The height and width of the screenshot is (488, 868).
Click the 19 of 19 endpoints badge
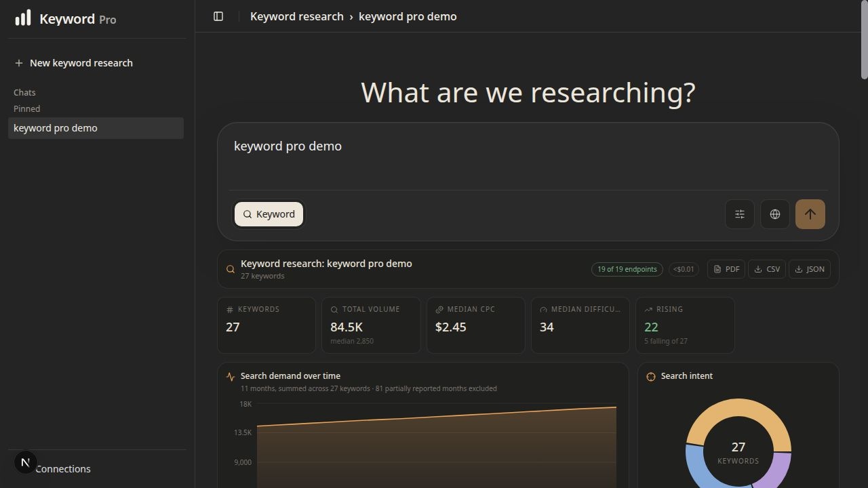point(627,269)
